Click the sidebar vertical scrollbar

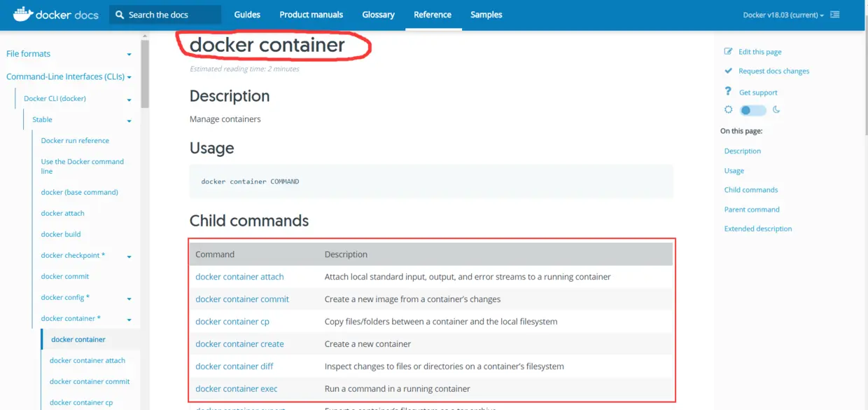coord(145,74)
